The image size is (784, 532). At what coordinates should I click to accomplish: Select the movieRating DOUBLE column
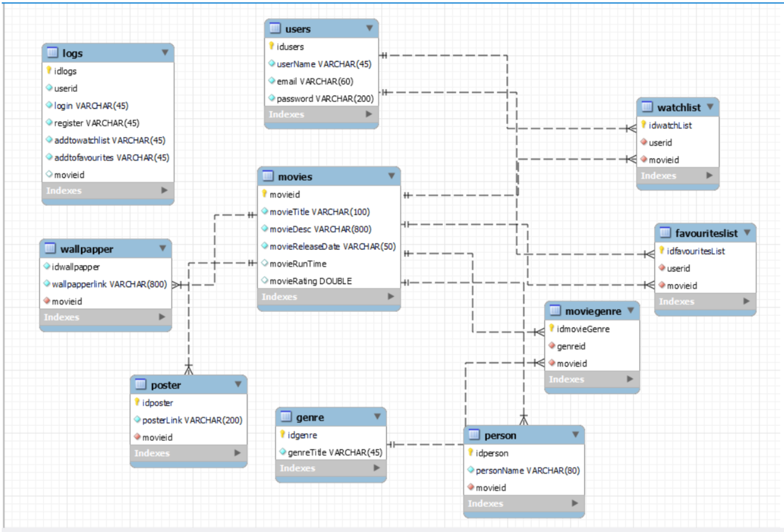point(310,281)
